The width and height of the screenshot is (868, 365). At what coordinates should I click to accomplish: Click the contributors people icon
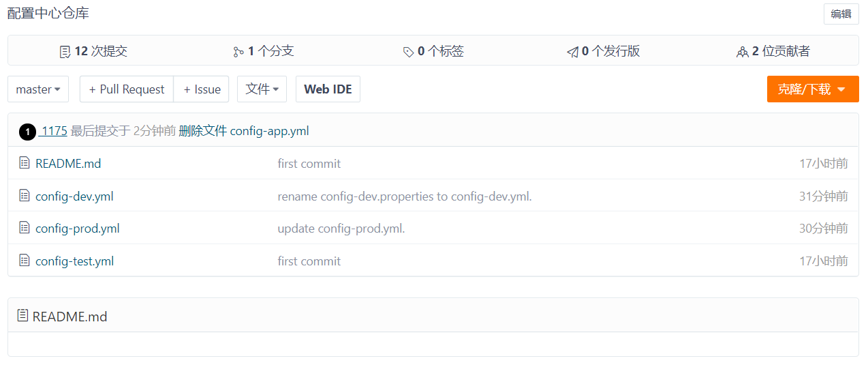click(x=743, y=52)
